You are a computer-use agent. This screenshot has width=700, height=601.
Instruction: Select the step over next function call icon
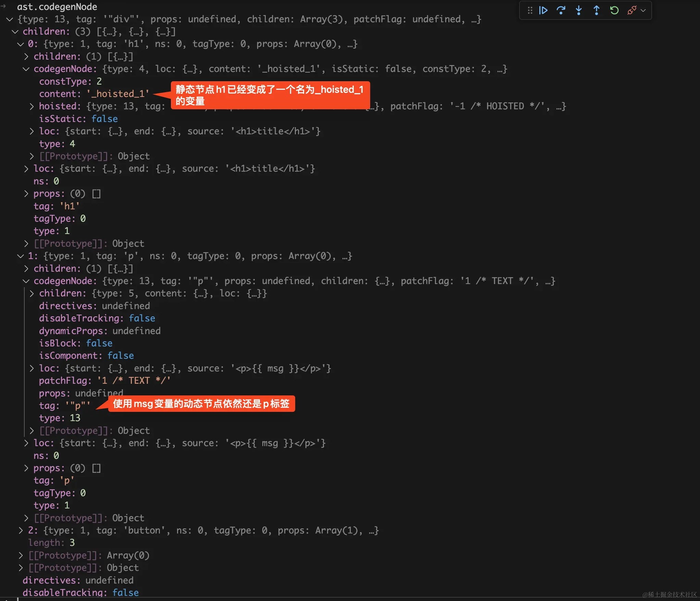coord(561,11)
